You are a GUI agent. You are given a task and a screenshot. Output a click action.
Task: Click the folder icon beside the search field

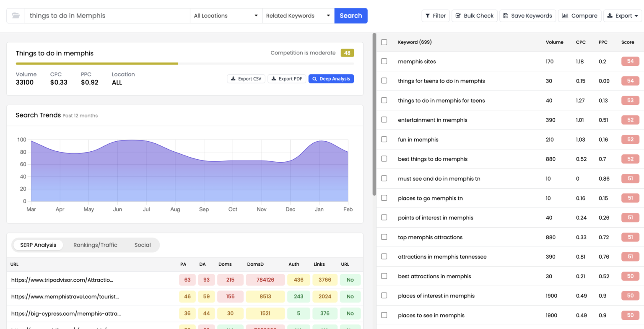pyautogui.click(x=15, y=16)
